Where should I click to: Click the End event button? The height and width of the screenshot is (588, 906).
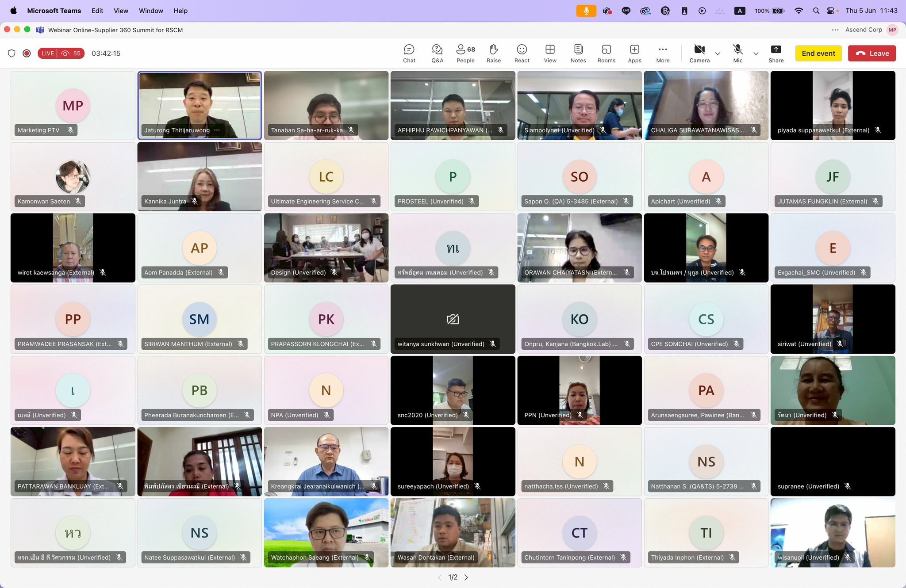point(818,53)
